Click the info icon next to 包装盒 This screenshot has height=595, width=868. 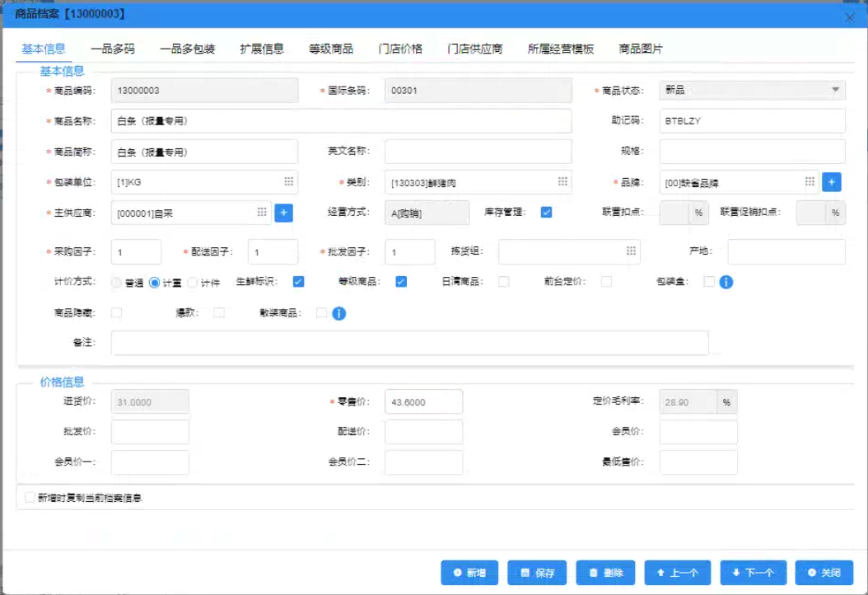click(726, 282)
